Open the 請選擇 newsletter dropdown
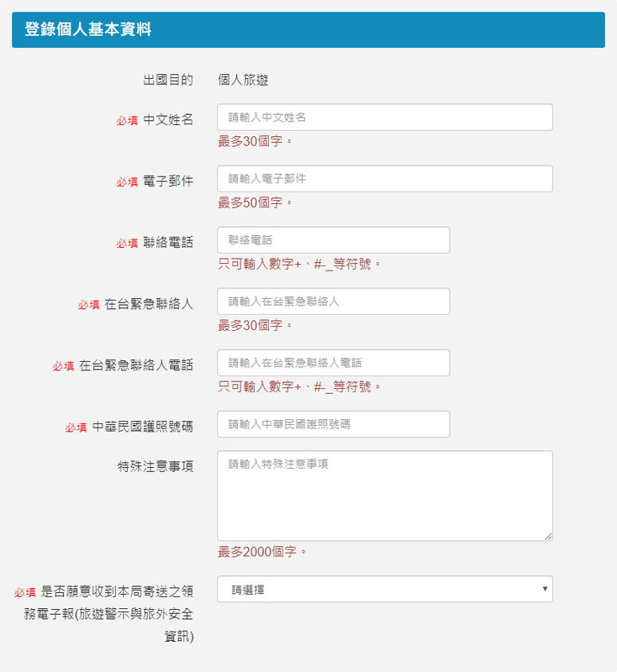617x672 pixels. click(385, 590)
